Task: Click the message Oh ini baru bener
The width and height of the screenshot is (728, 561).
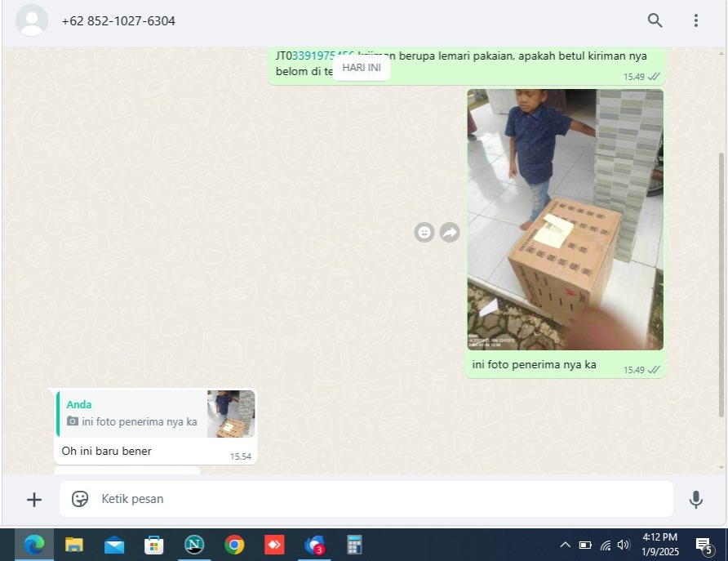Action: 106,451
